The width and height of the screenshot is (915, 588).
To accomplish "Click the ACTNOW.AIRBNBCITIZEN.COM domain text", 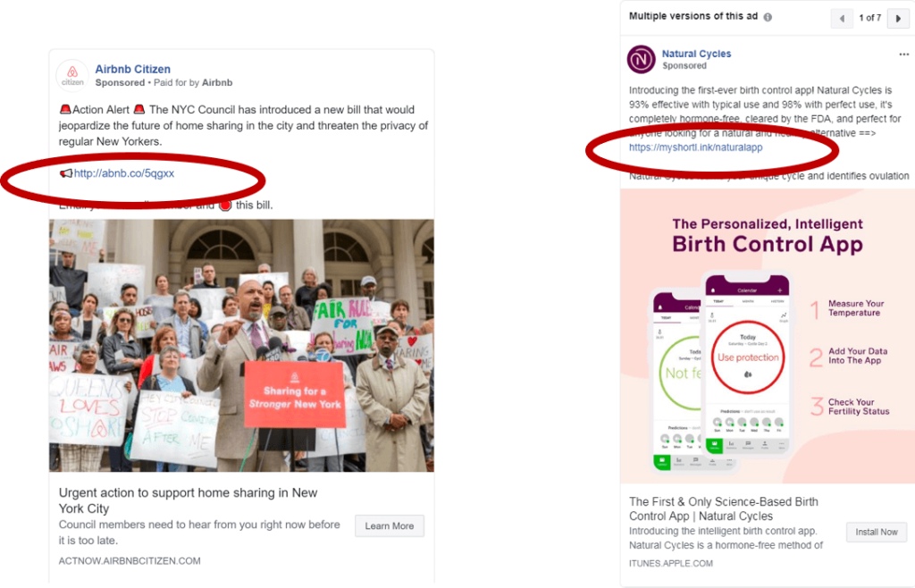I will [x=130, y=560].
